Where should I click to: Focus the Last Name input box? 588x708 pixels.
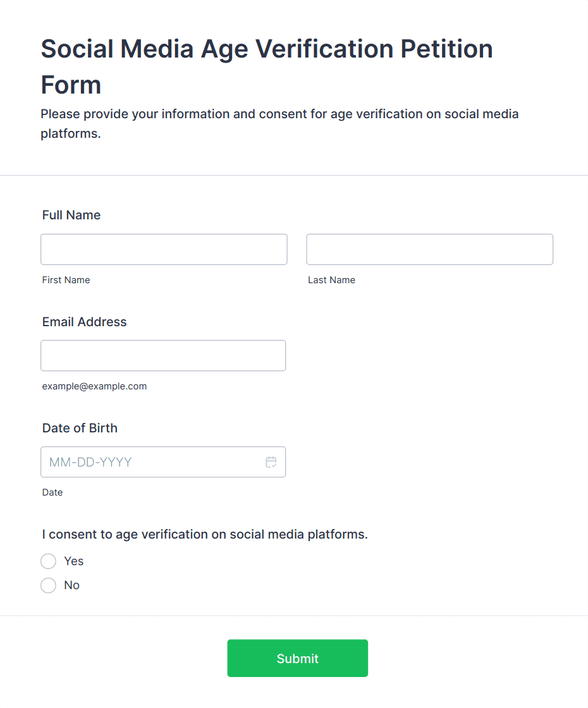(x=429, y=250)
